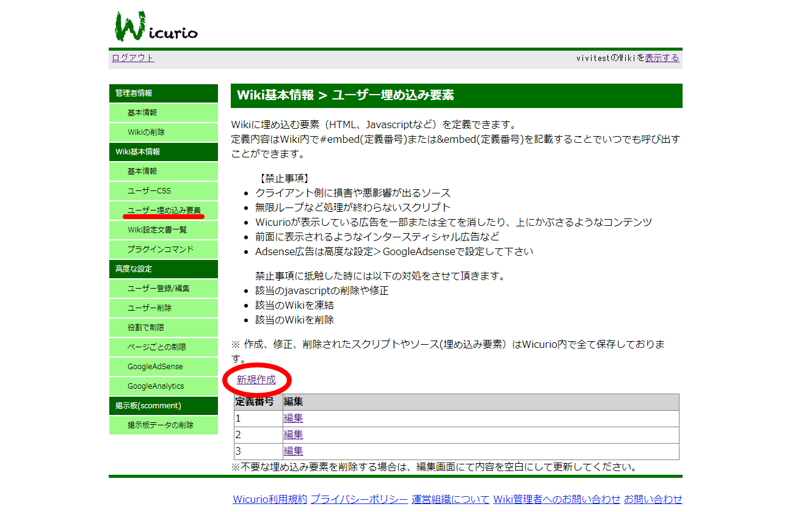812x512 pixels.
Task: Click the ログアウト link
Action: [132, 58]
